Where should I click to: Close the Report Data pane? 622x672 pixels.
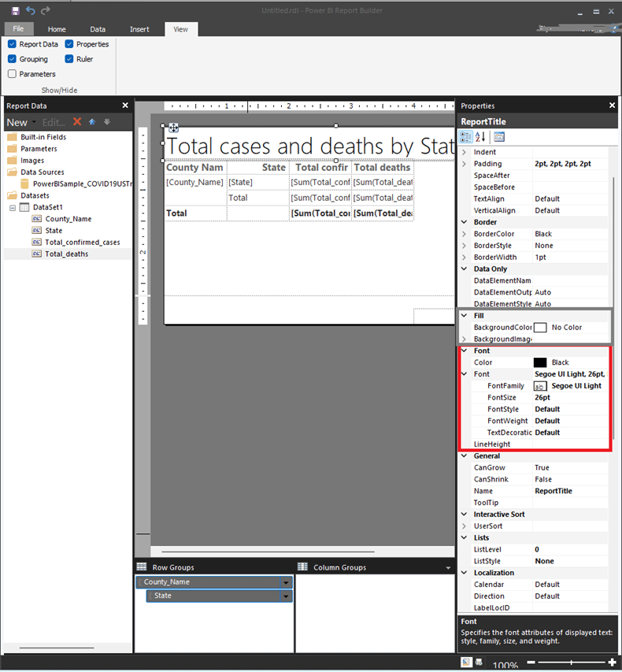pyautogui.click(x=125, y=106)
